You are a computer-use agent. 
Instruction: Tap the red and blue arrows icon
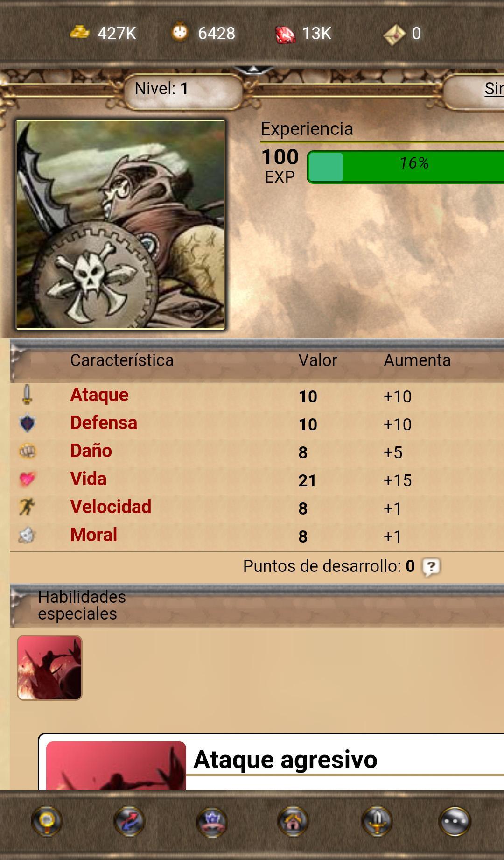pyautogui.click(x=129, y=821)
